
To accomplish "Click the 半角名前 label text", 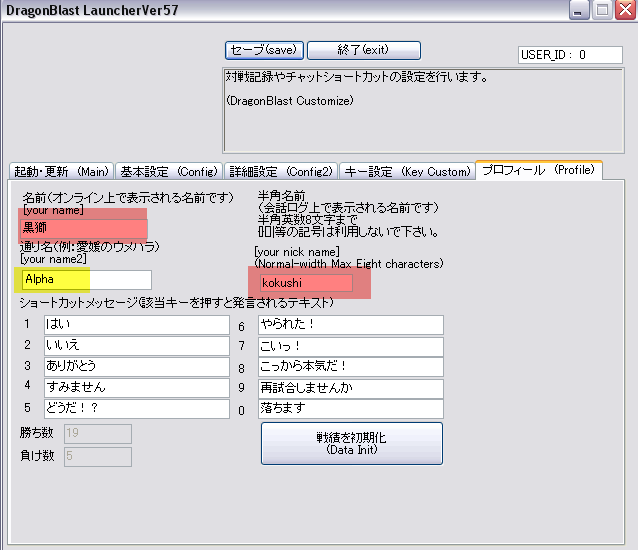I will (282, 196).
